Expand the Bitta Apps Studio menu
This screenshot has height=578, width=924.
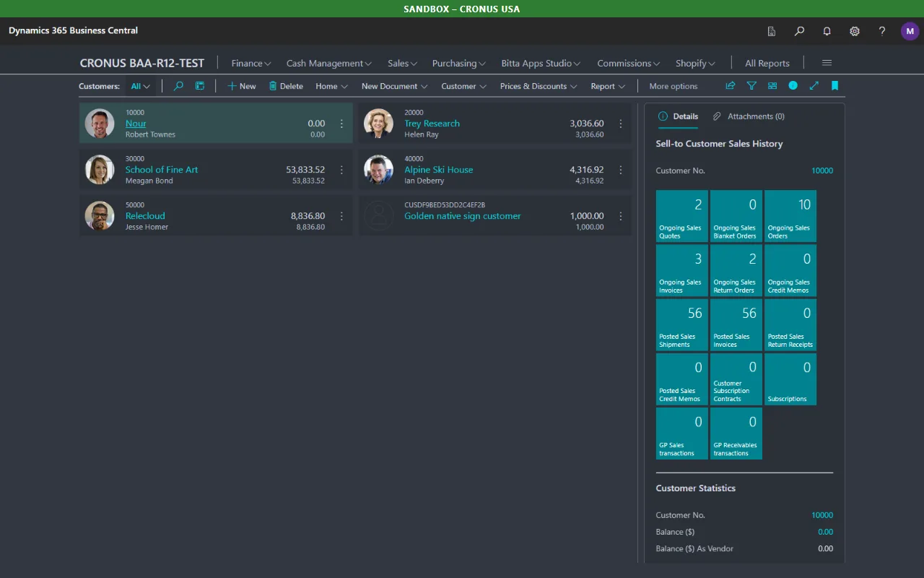[x=541, y=63]
